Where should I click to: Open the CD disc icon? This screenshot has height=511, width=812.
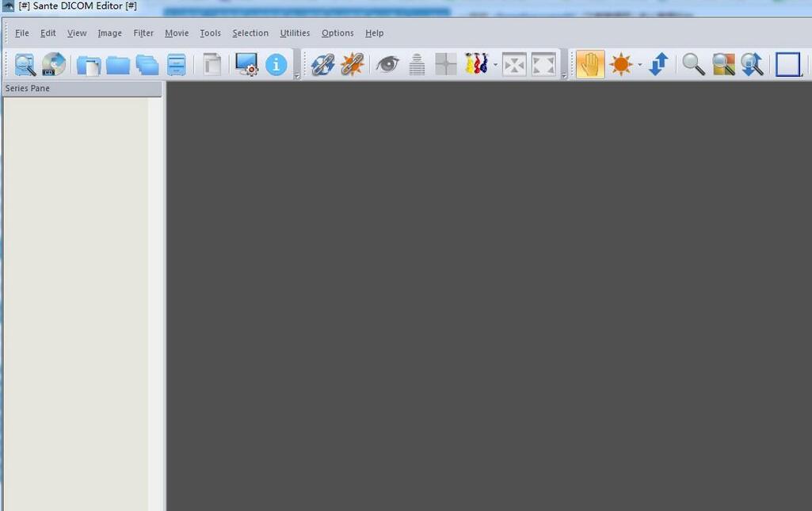[x=54, y=65]
